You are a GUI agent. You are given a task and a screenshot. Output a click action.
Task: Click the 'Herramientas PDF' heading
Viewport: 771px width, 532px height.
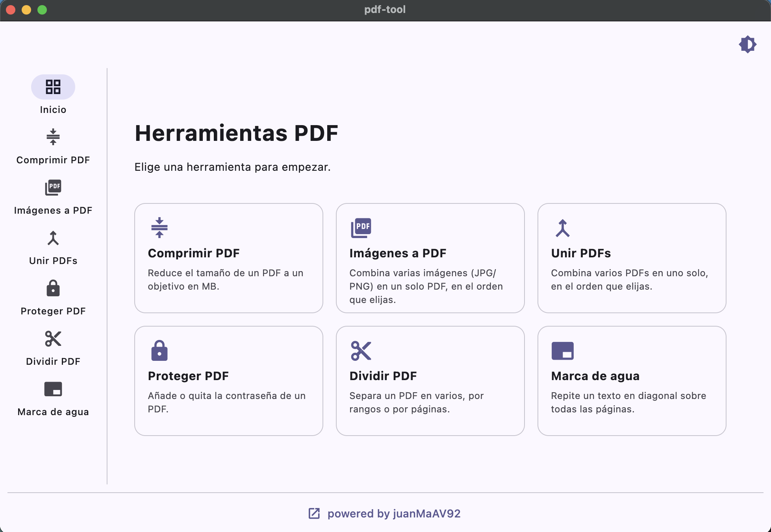236,133
